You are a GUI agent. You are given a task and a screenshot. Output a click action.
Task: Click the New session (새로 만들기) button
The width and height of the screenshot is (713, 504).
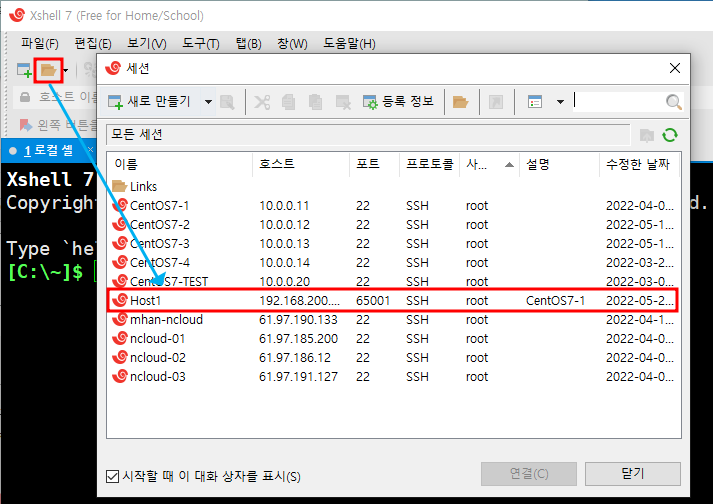(x=150, y=101)
